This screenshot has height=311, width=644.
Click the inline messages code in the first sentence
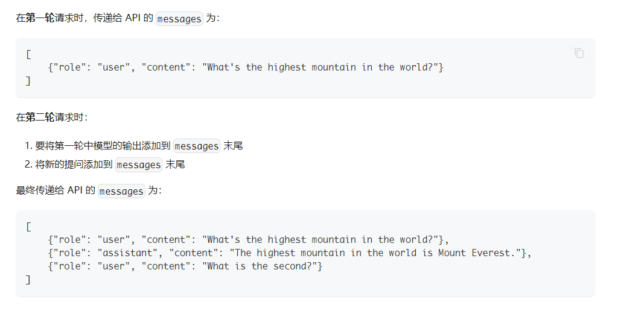click(x=179, y=19)
